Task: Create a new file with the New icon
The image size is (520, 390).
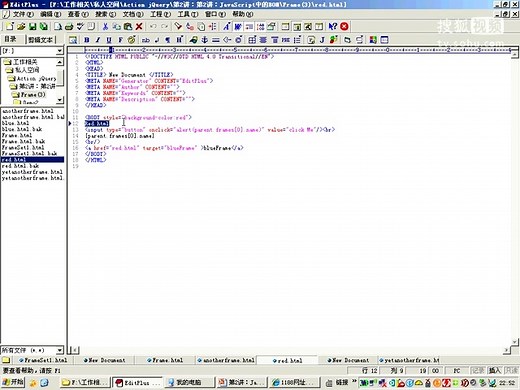Action: click(x=10, y=26)
